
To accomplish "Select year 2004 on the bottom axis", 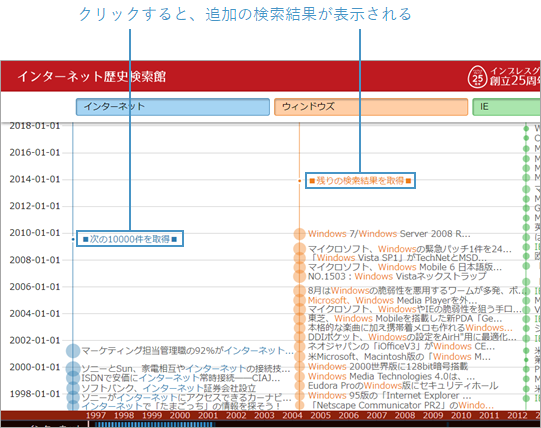I will (292, 415).
